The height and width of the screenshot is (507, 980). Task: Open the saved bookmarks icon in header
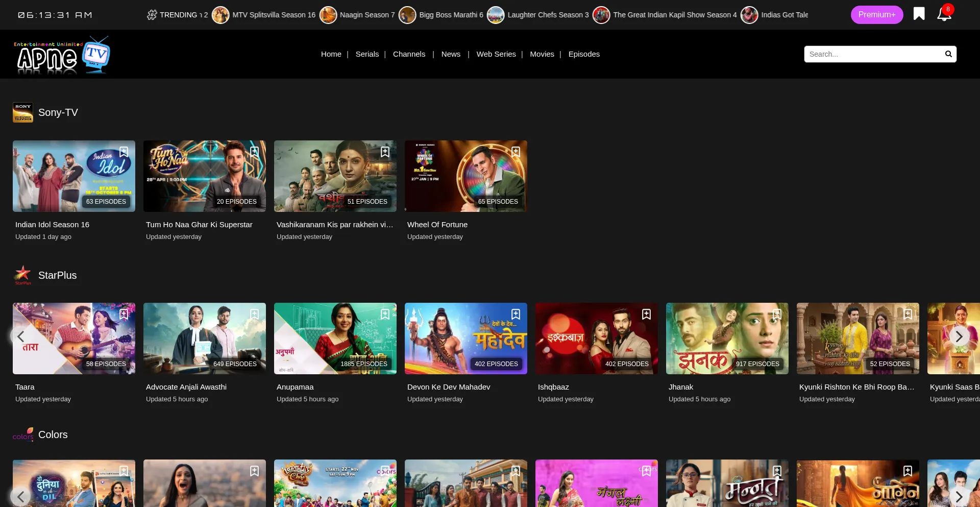tap(919, 14)
